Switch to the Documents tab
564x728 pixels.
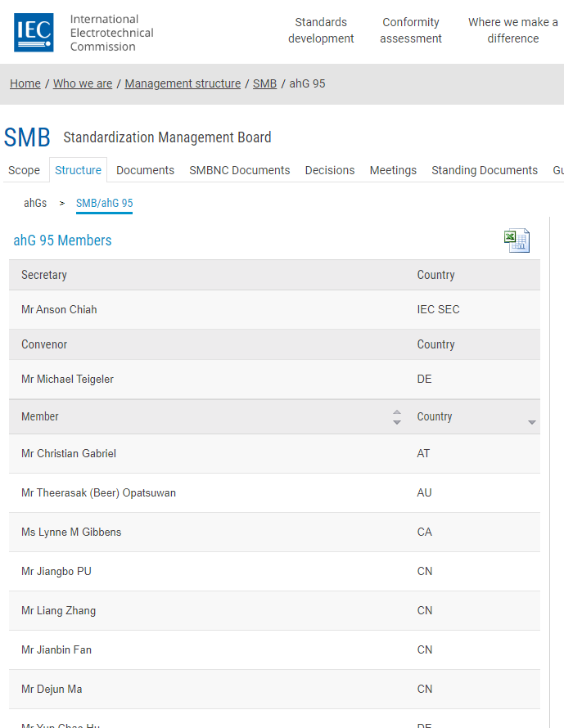click(x=146, y=170)
